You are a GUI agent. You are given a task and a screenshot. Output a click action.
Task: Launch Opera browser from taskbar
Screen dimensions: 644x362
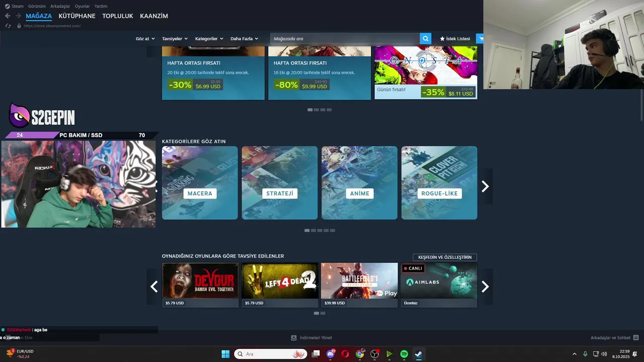coord(345,354)
